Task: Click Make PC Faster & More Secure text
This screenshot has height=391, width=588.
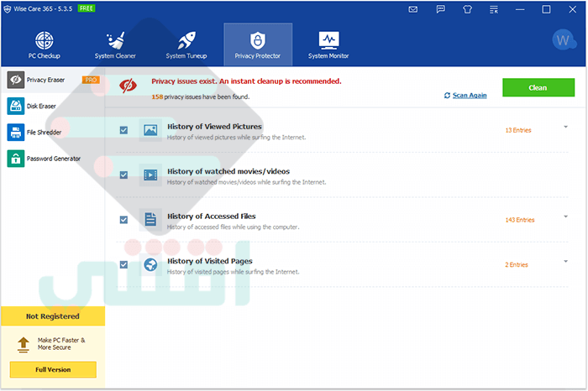Action: [x=61, y=344]
